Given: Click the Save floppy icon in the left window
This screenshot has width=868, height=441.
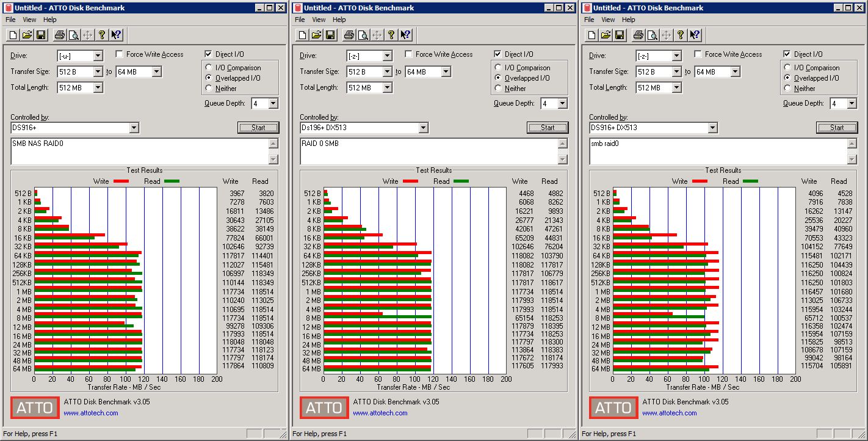Looking at the screenshot, I should coord(41,35).
